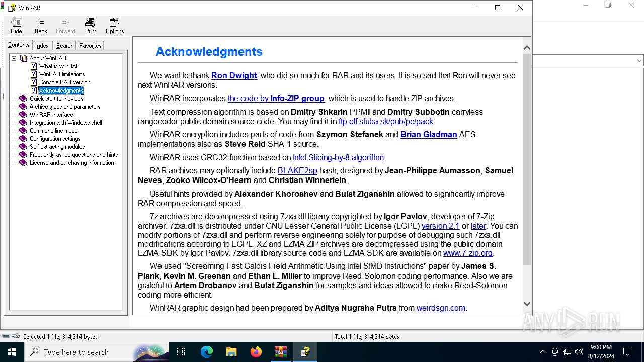
Task: Follow the Brian Gladman link
Action: click(429, 134)
